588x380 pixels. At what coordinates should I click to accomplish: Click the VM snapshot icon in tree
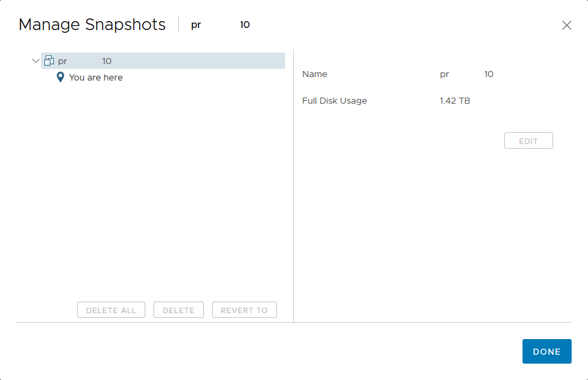(x=49, y=61)
